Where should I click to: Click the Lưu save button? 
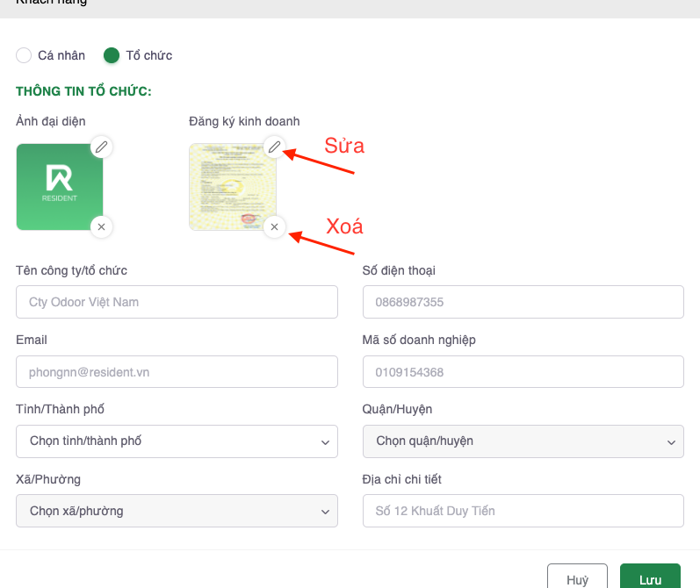[x=650, y=579]
